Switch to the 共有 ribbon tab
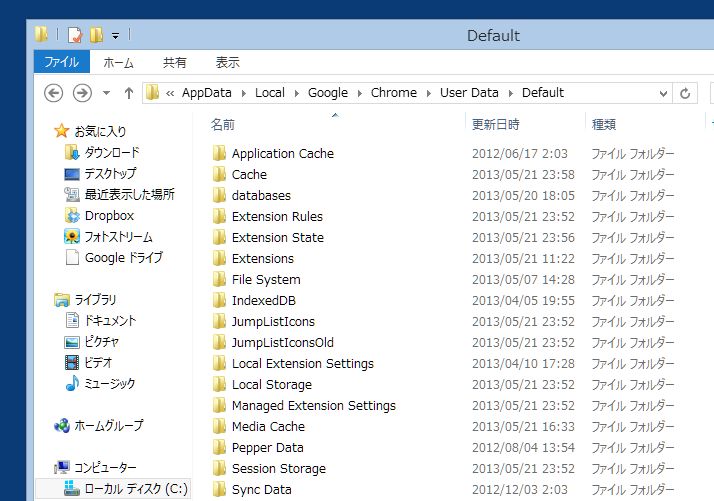The width and height of the screenshot is (714, 501). coord(175,62)
